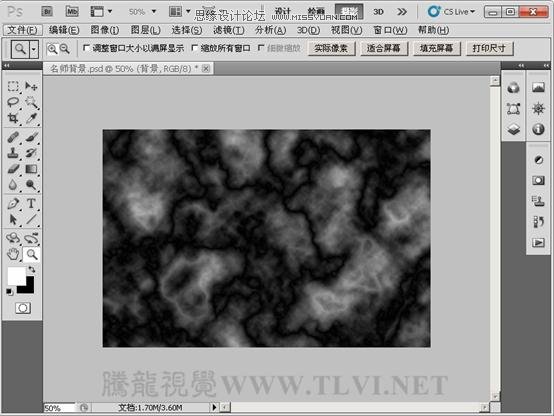Screen dimensions: 554x416
Task: Toggle Quick Mask mode
Action: (x=23, y=308)
